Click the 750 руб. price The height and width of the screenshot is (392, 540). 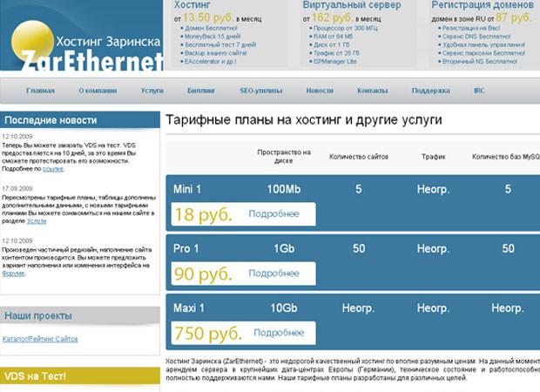tap(208, 333)
